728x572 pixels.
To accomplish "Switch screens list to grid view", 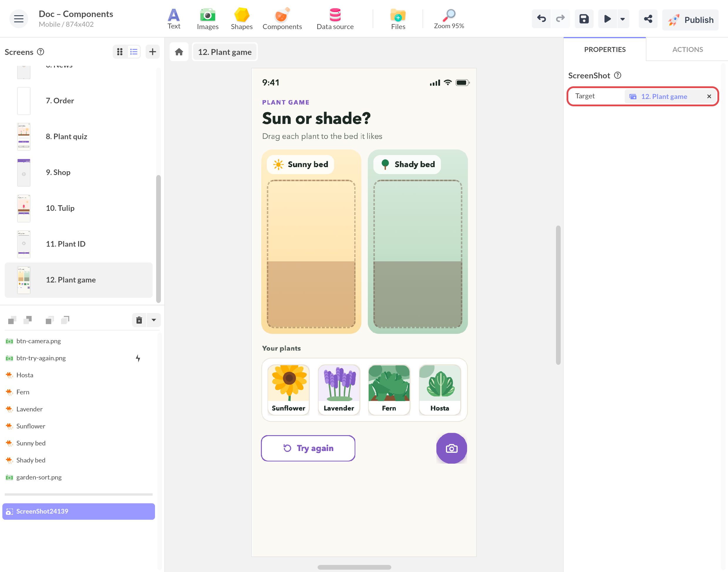I will tap(120, 52).
